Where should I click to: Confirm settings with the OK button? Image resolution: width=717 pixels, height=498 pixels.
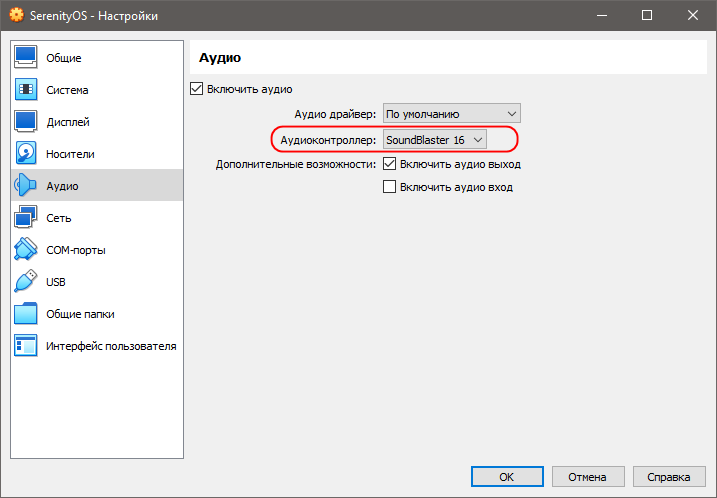[507, 477]
